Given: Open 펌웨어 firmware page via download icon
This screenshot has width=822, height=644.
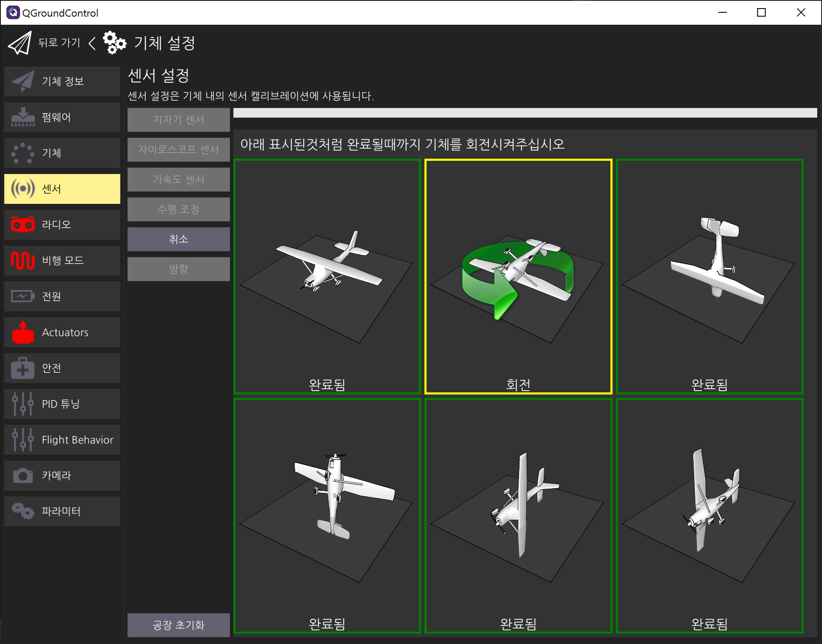Looking at the screenshot, I should [x=23, y=117].
